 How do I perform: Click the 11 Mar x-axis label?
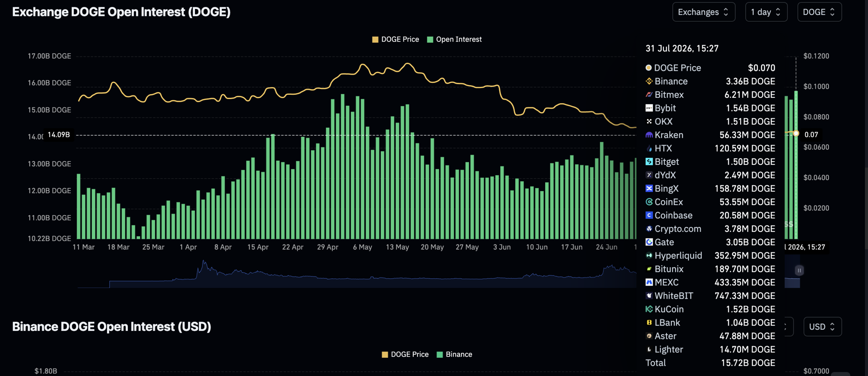(83, 247)
